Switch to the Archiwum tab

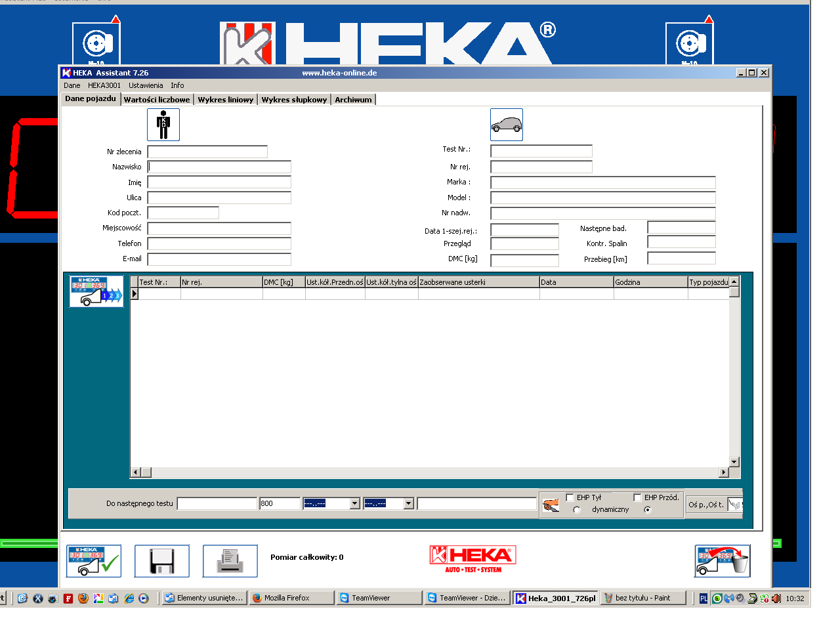tap(353, 100)
